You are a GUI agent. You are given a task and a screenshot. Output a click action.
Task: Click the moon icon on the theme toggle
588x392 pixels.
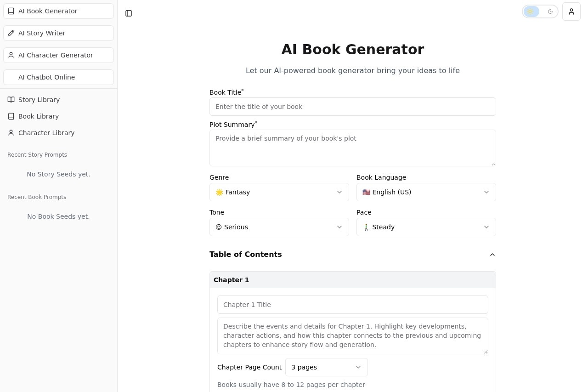(x=550, y=11)
